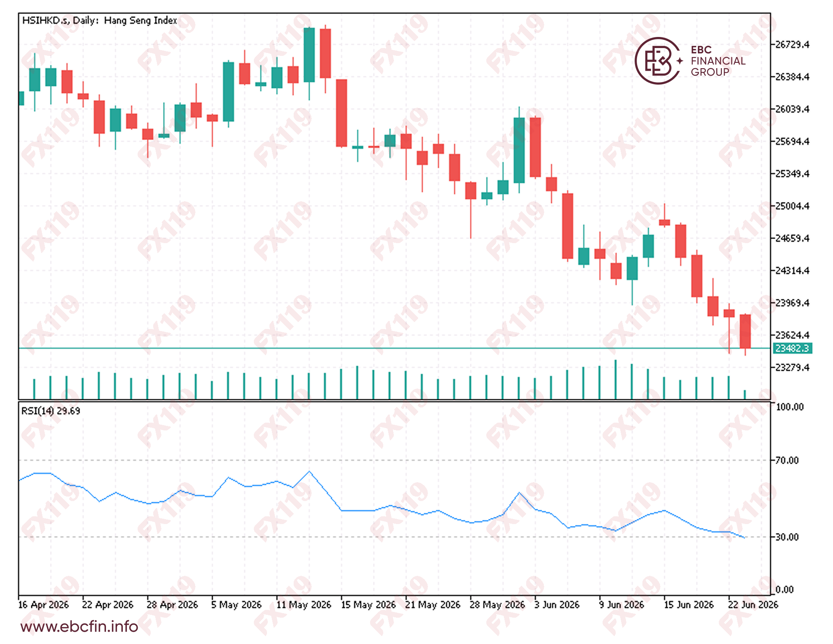Click the last red candle on the chart
This screenshot has height=644, width=833.
coord(745,331)
